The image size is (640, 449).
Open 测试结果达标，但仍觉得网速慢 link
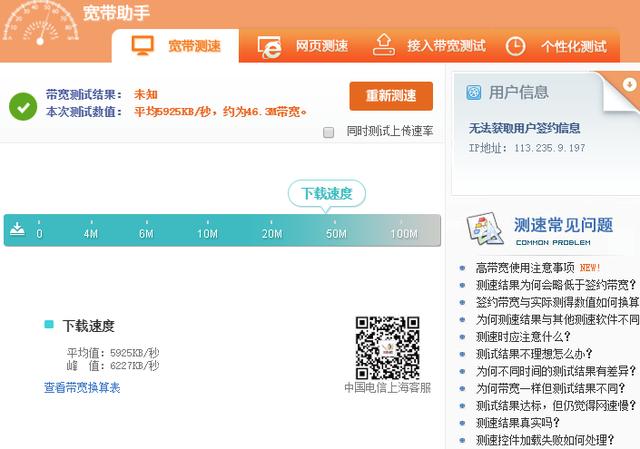pos(556,405)
